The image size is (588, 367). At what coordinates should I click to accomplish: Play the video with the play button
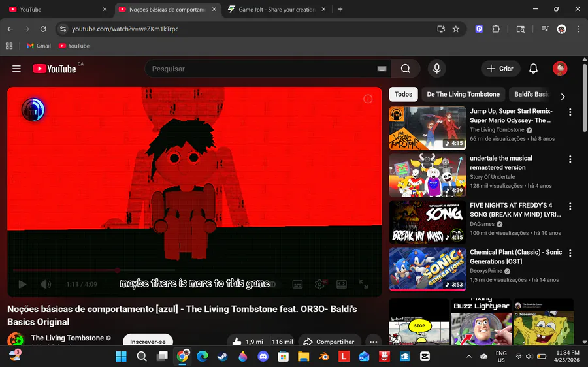22,284
